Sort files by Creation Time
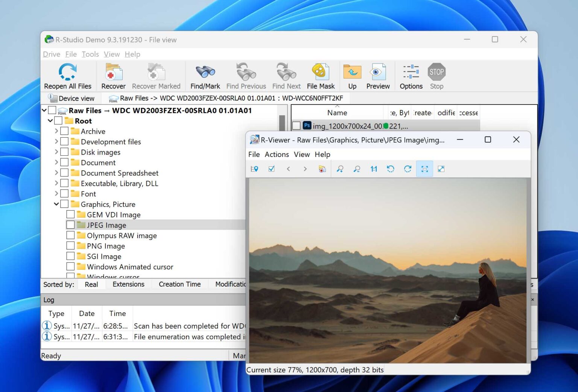This screenshot has height=392, width=578. tap(179, 284)
